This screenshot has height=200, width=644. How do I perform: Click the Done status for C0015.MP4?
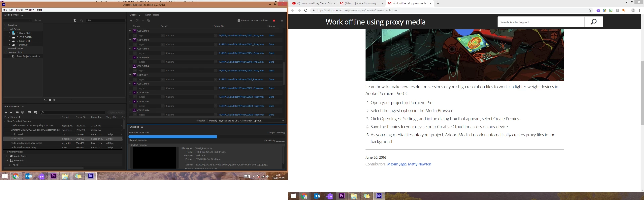pos(271,44)
